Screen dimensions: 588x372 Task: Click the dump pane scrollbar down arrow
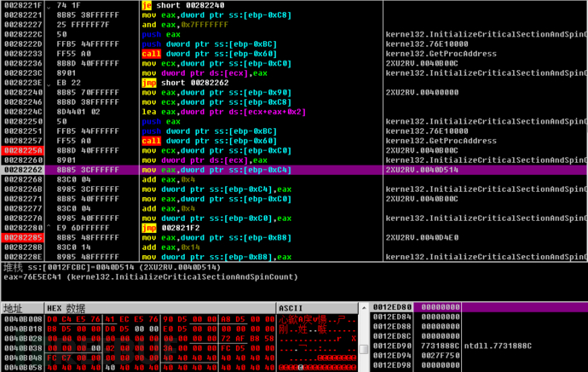click(364, 366)
